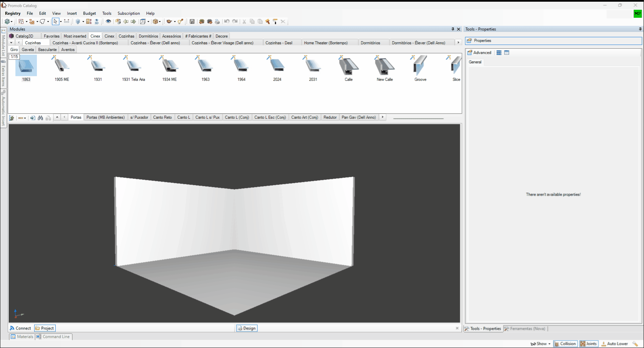This screenshot has width=644, height=348.
Task: Click the Save floppy disk icon
Action: point(192,21)
